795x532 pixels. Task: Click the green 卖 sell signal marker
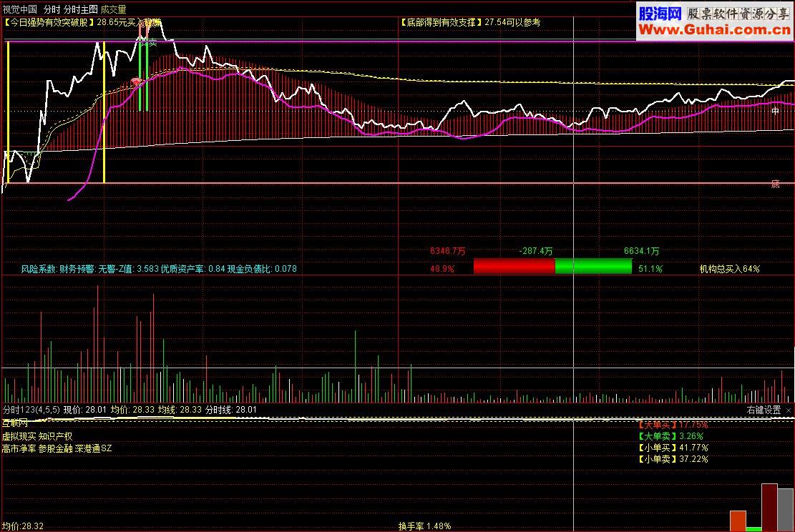click(x=152, y=44)
